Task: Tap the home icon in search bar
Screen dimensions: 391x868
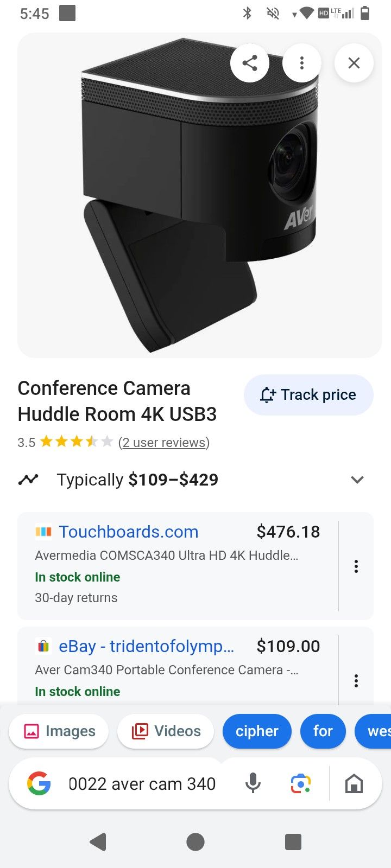Action: [x=354, y=783]
